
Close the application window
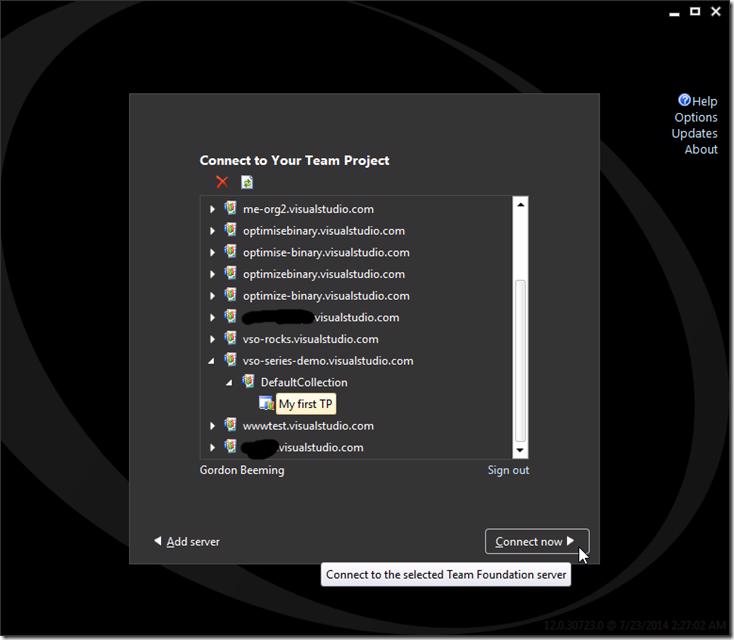(x=716, y=11)
